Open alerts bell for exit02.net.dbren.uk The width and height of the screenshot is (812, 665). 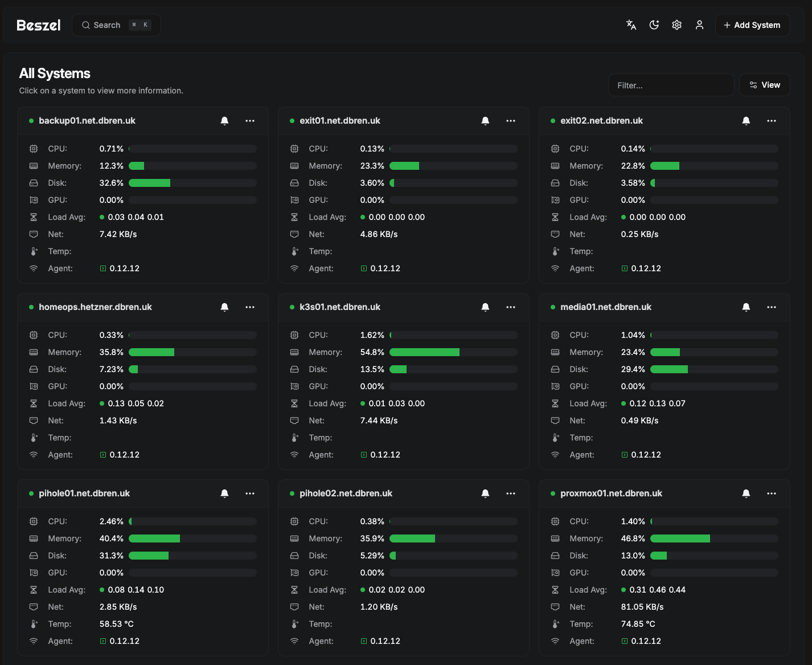coord(746,121)
